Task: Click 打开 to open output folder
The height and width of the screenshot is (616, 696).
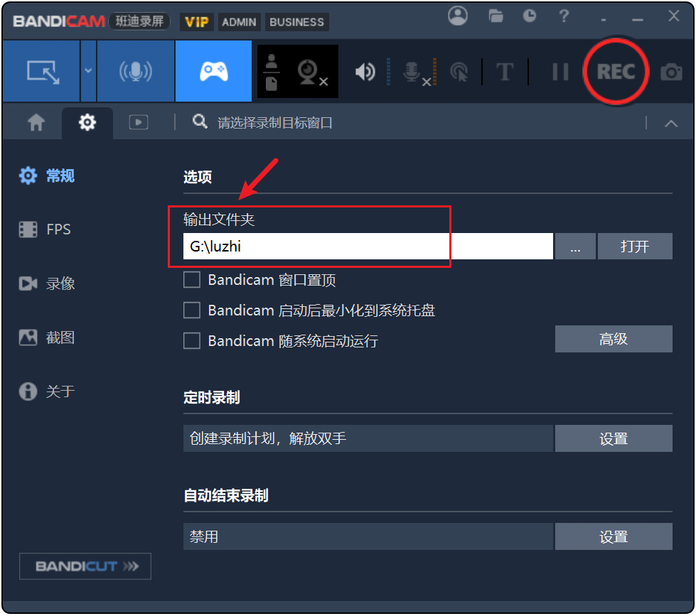Action: pos(635,246)
